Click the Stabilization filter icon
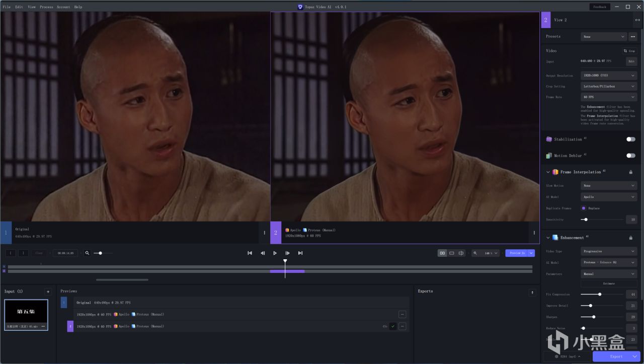Viewport: 644px width, 364px height. pyautogui.click(x=549, y=139)
